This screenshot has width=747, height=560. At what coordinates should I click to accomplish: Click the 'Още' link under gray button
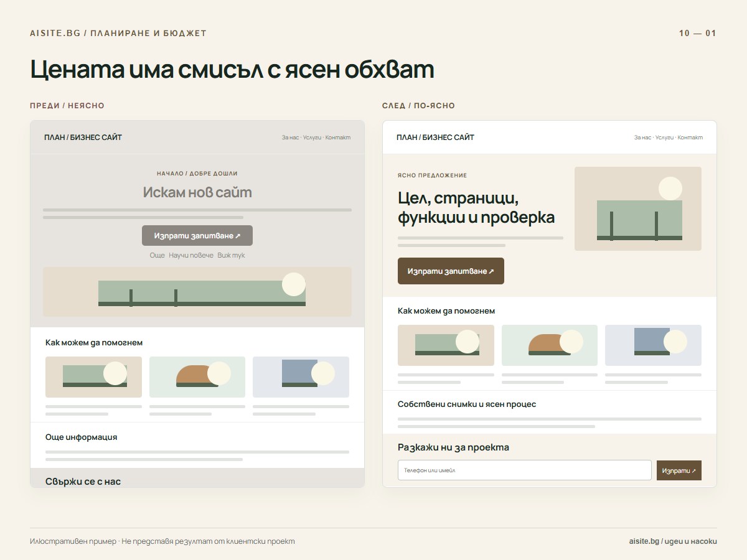157,256
